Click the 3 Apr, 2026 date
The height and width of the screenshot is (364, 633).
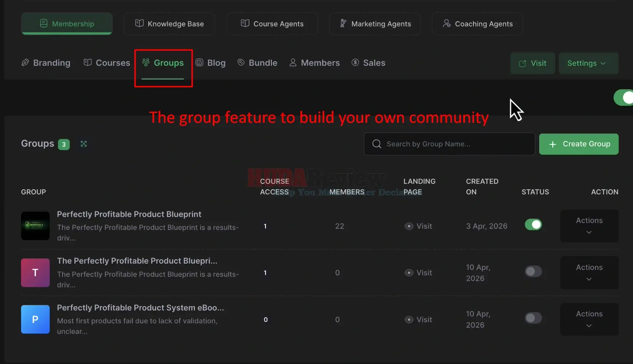pyautogui.click(x=487, y=226)
